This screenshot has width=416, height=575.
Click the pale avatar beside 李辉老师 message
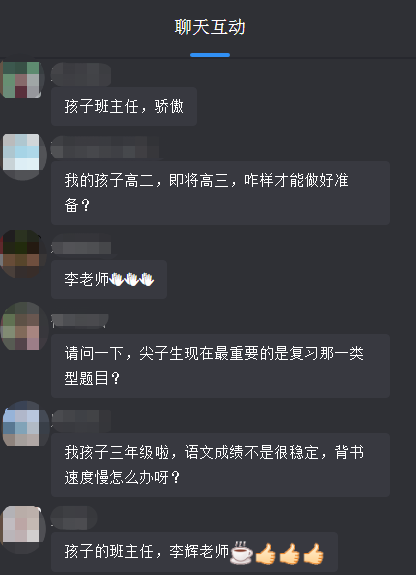click(x=23, y=530)
